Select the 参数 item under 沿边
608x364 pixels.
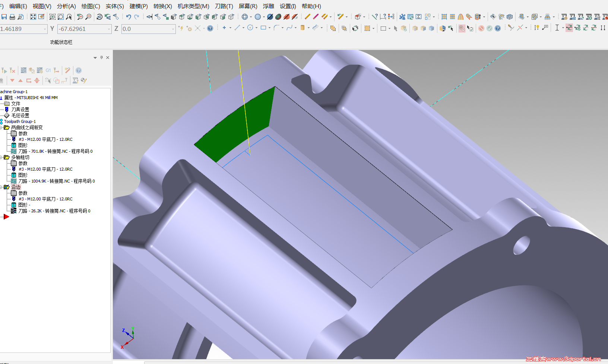point(23,193)
